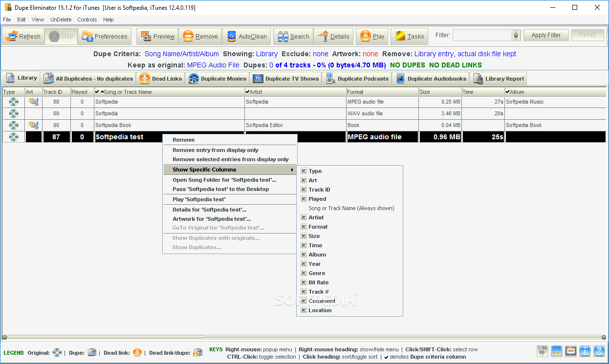
Task: Toggle the Track ID column checkbox
Action: (304, 190)
